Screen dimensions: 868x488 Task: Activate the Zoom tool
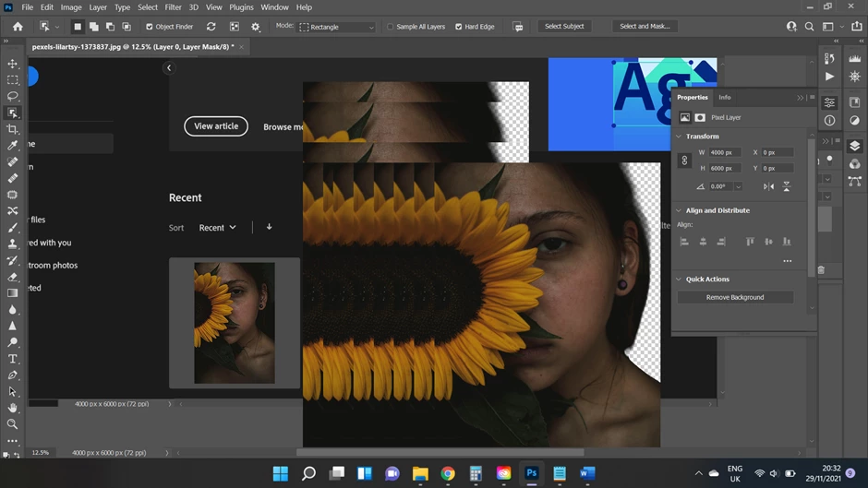point(13,424)
